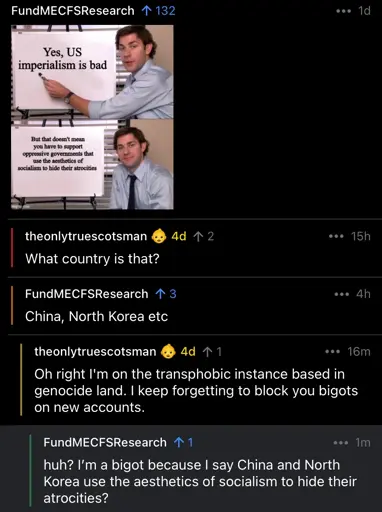
Task: Toggle upvote on the 'huh? I'm a bigot' reply
Action: (179, 443)
